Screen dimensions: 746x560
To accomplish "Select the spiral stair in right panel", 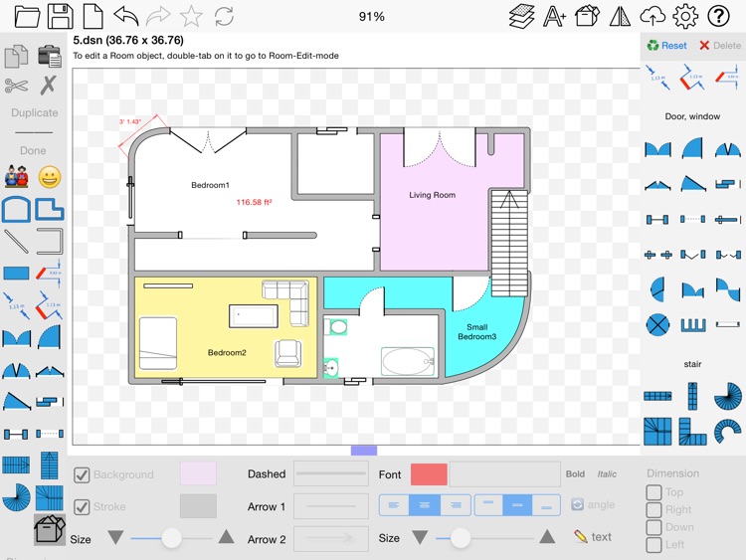I will (728, 395).
